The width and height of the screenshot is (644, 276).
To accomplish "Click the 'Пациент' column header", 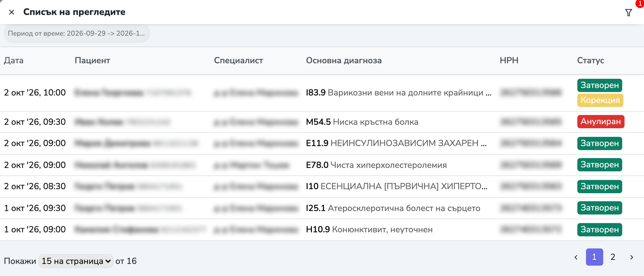I will pos(92,60).
